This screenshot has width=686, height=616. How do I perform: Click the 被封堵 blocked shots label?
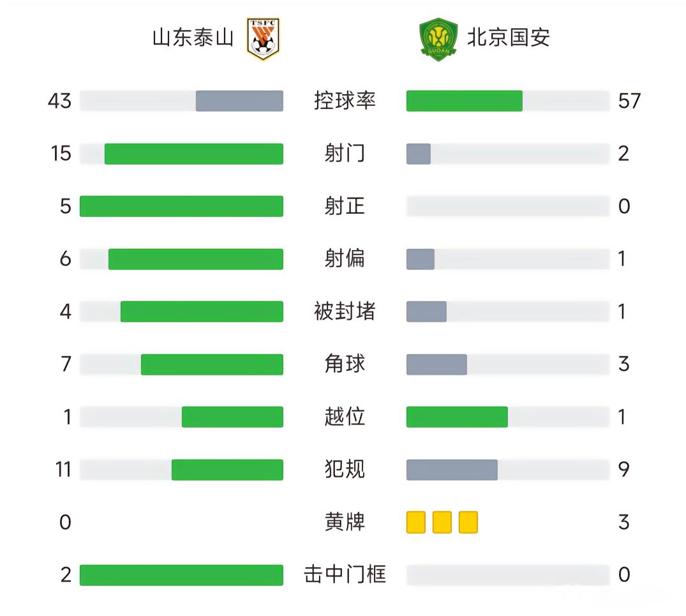click(345, 312)
